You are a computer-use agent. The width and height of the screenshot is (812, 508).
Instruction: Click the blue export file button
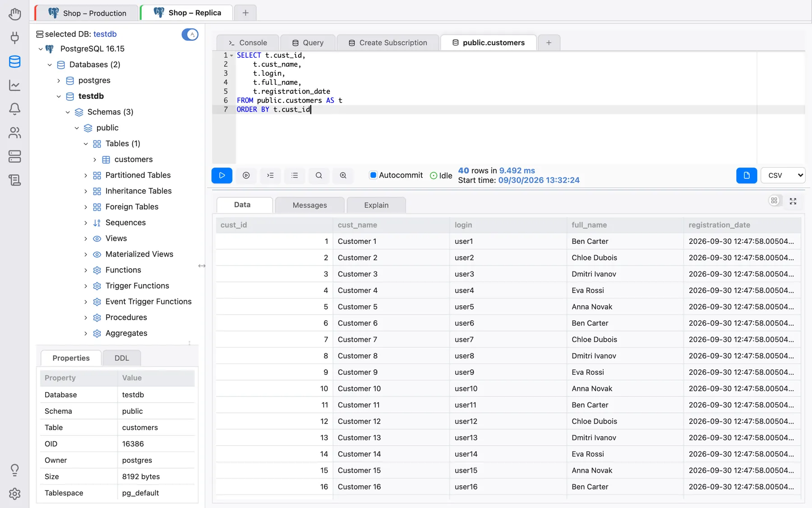pyautogui.click(x=747, y=175)
